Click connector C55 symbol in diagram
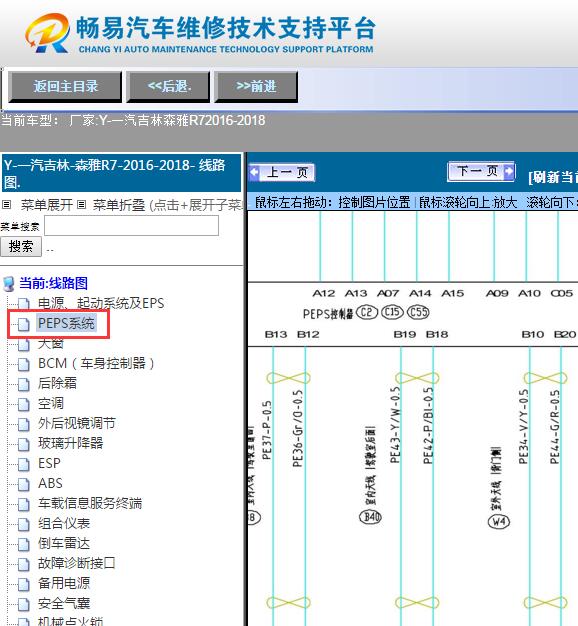 418,312
